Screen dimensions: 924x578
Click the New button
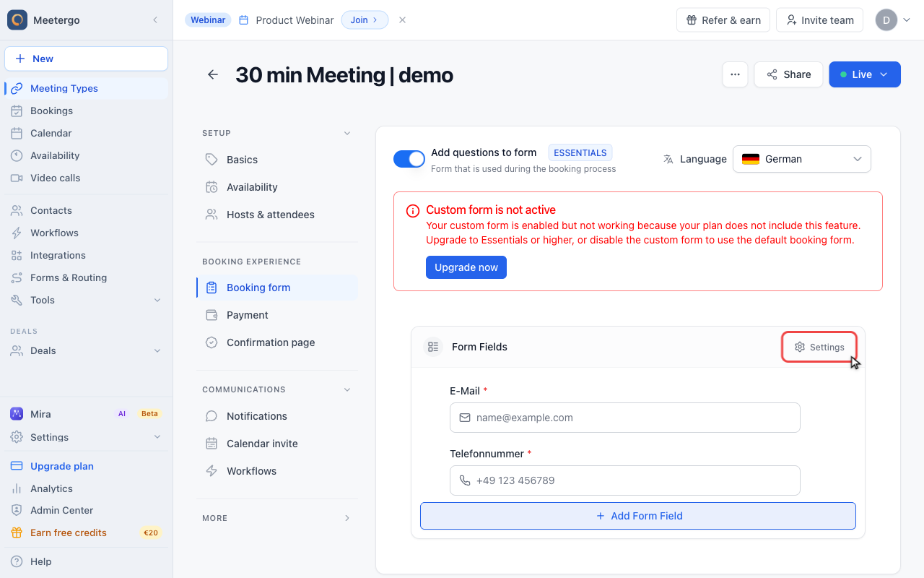[87, 59]
